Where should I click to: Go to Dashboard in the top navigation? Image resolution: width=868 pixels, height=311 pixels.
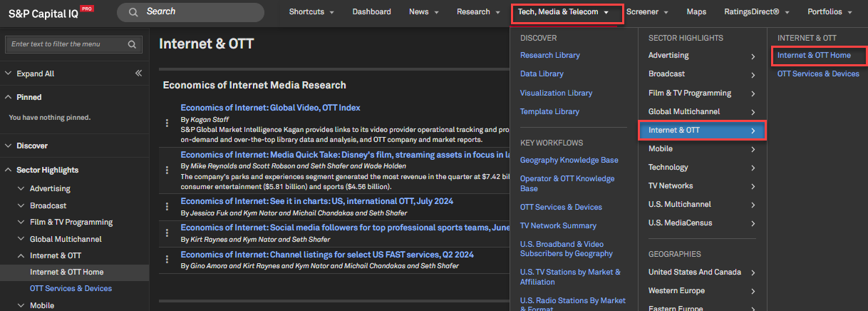[371, 12]
